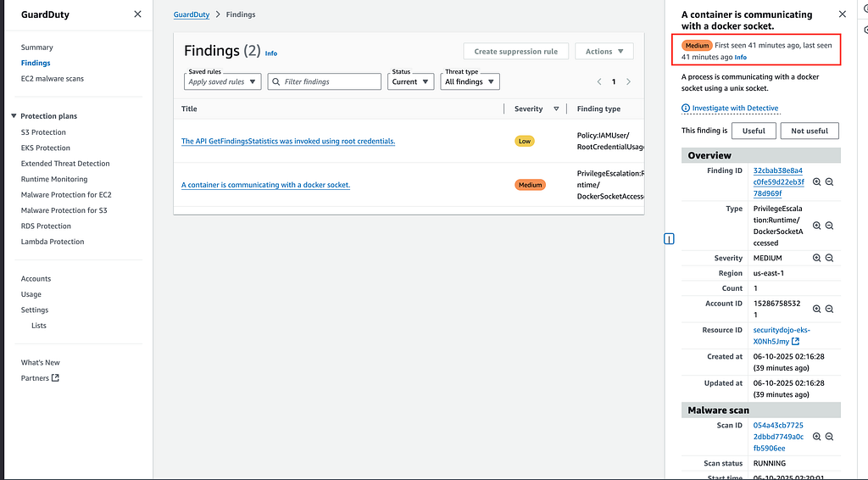Open Usage in the sidebar
Image resolution: width=868 pixels, height=480 pixels.
[x=31, y=294]
